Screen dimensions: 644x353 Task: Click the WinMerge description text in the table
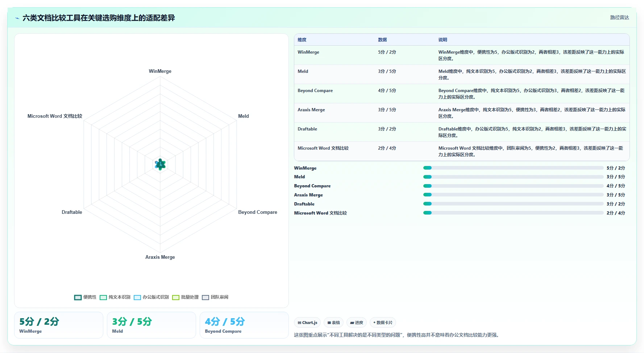coord(531,55)
